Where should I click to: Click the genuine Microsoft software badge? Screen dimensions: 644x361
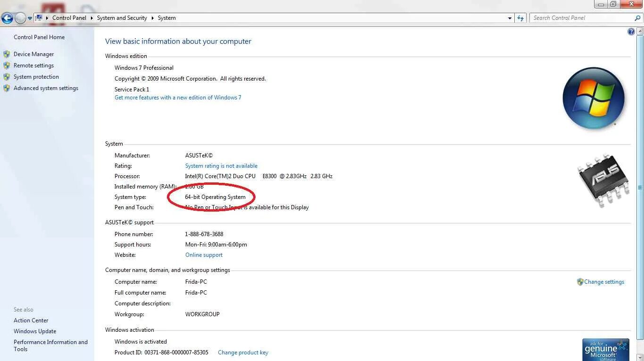(x=605, y=350)
